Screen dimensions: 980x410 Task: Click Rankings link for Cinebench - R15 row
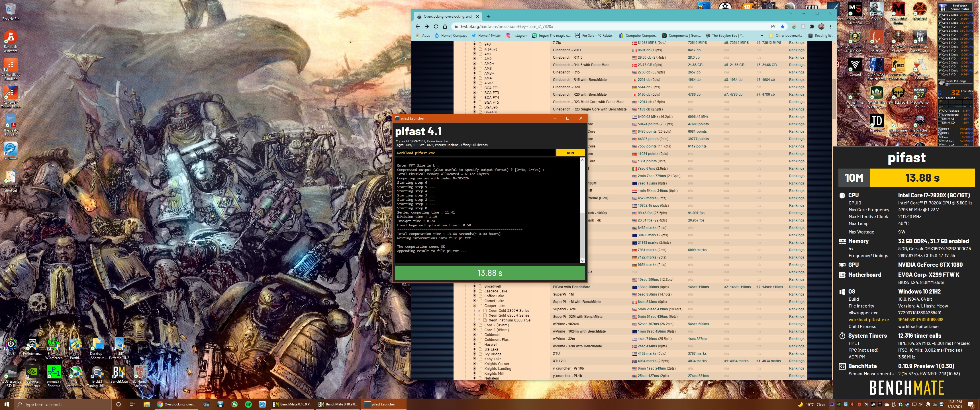[796, 72]
